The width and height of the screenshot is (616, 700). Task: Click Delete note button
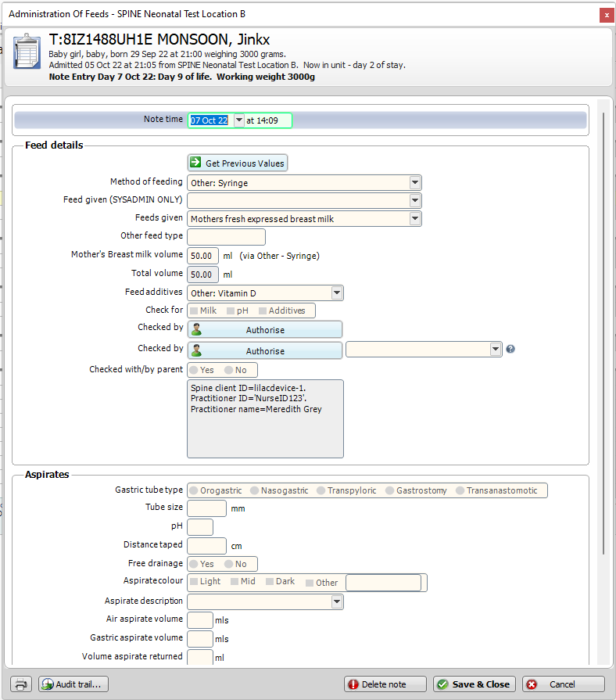tap(385, 684)
